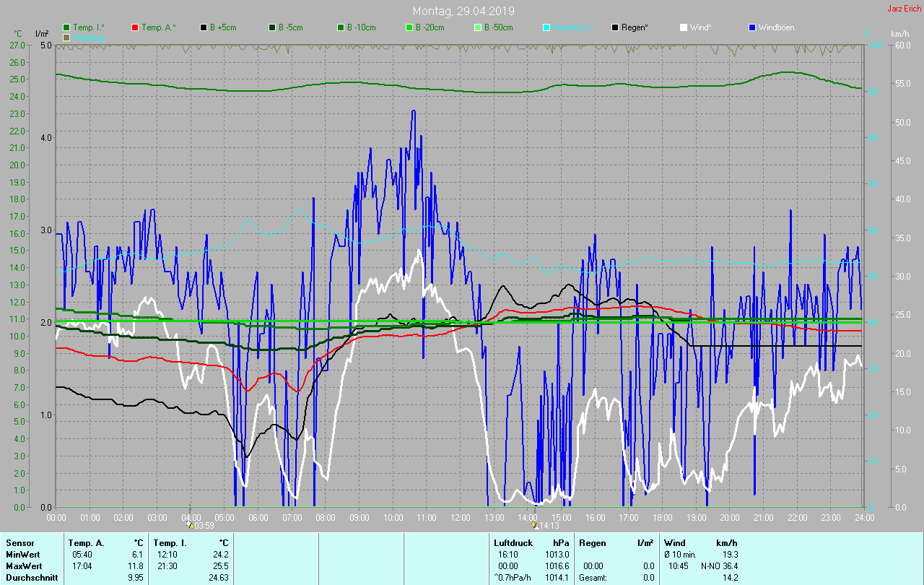Click the black B +5cm legend square
924x585 pixels.
(x=204, y=27)
